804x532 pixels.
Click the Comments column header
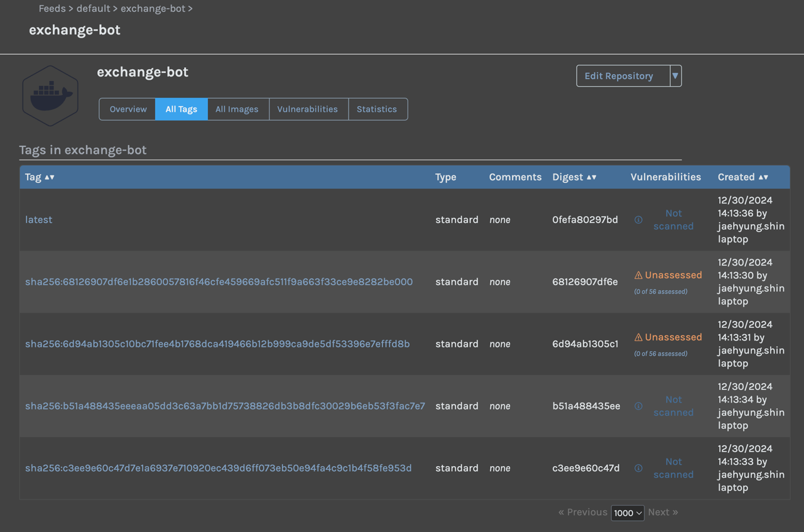(515, 177)
